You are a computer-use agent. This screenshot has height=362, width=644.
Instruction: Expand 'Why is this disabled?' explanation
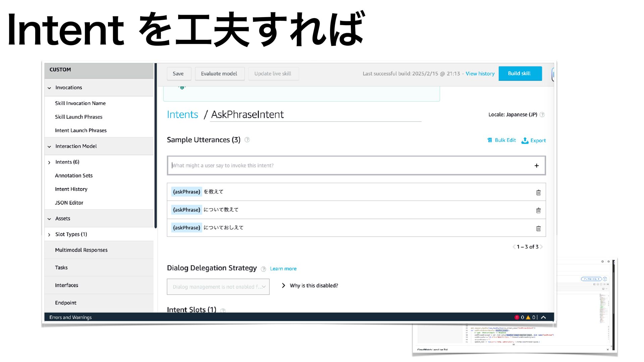click(x=283, y=286)
